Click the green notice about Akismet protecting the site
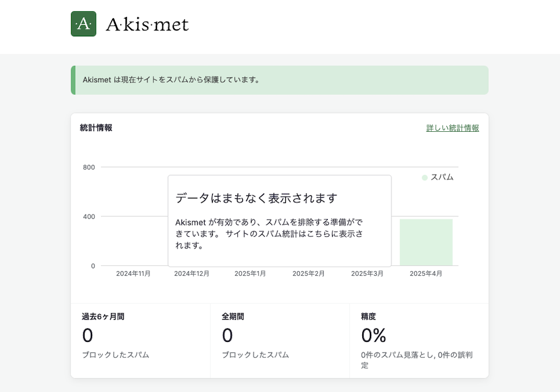560x392 pixels. click(279, 80)
